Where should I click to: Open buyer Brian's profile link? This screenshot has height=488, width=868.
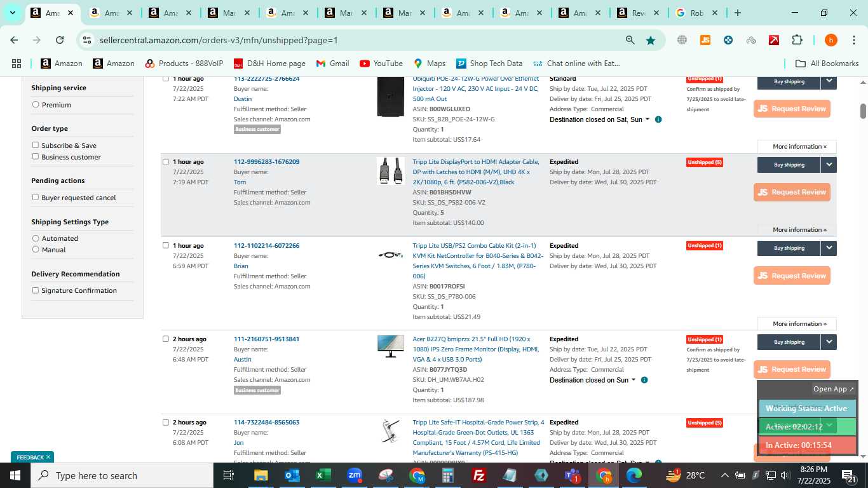241,266
